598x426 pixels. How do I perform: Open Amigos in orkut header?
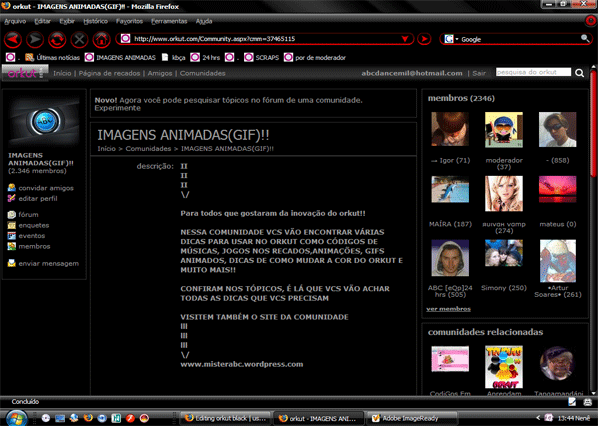pos(160,73)
